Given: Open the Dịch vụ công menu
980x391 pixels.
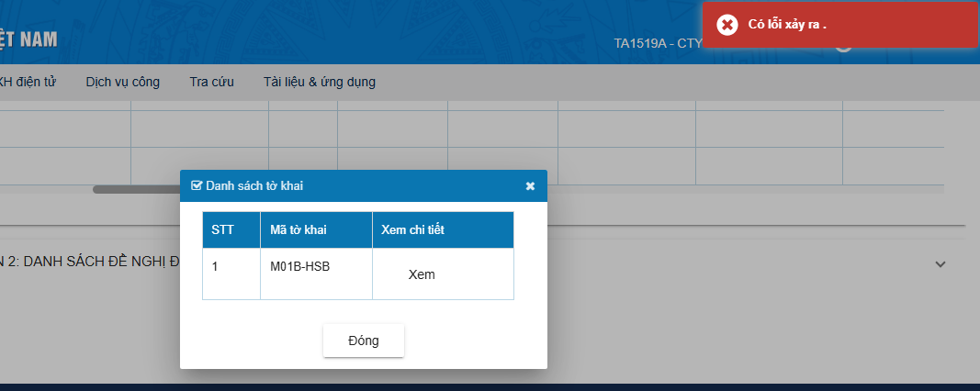Looking at the screenshot, I should click(x=122, y=82).
